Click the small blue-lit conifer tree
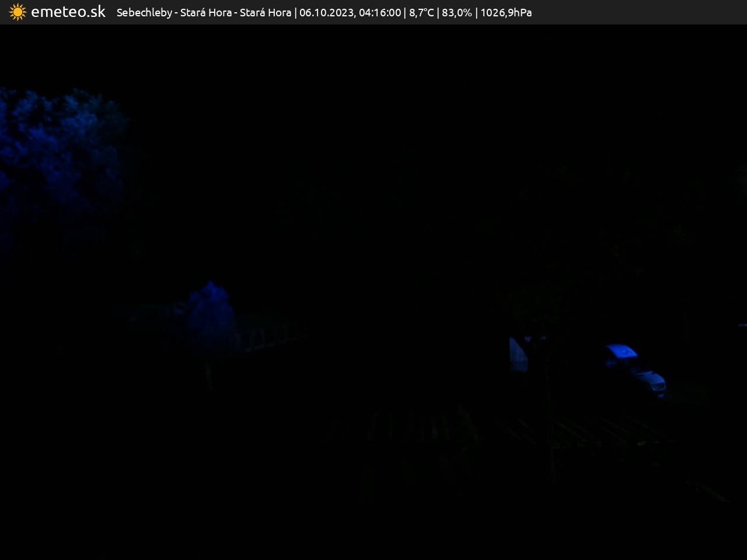 (210, 318)
